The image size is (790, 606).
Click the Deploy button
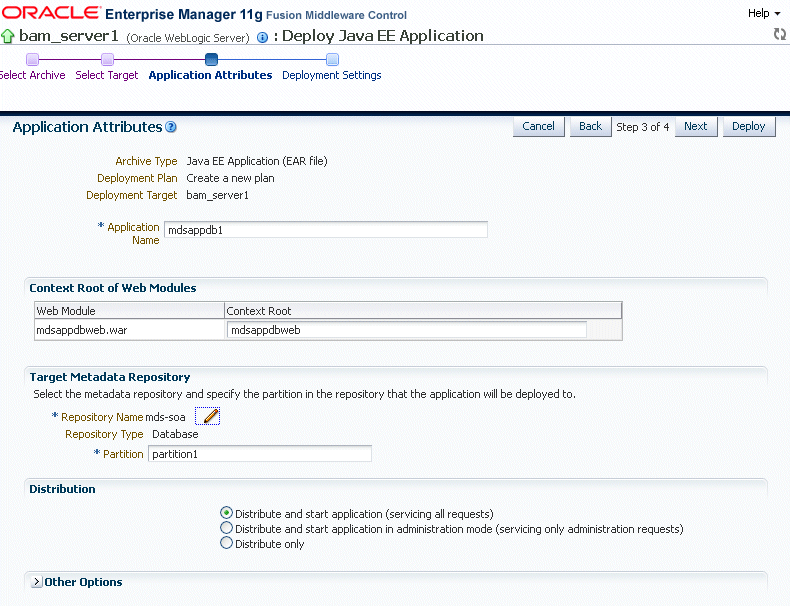pyautogui.click(x=749, y=126)
